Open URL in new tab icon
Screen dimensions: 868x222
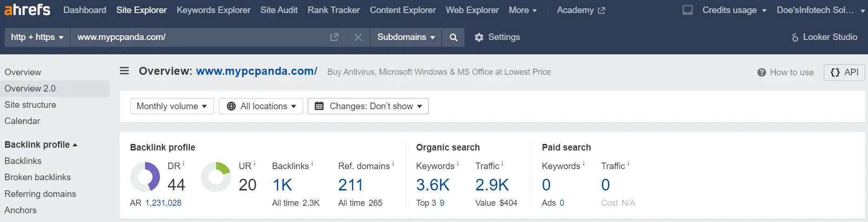click(x=334, y=37)
